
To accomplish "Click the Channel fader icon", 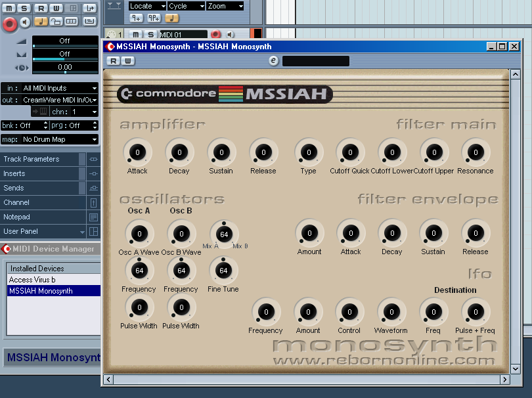I will tap(93, 202).
